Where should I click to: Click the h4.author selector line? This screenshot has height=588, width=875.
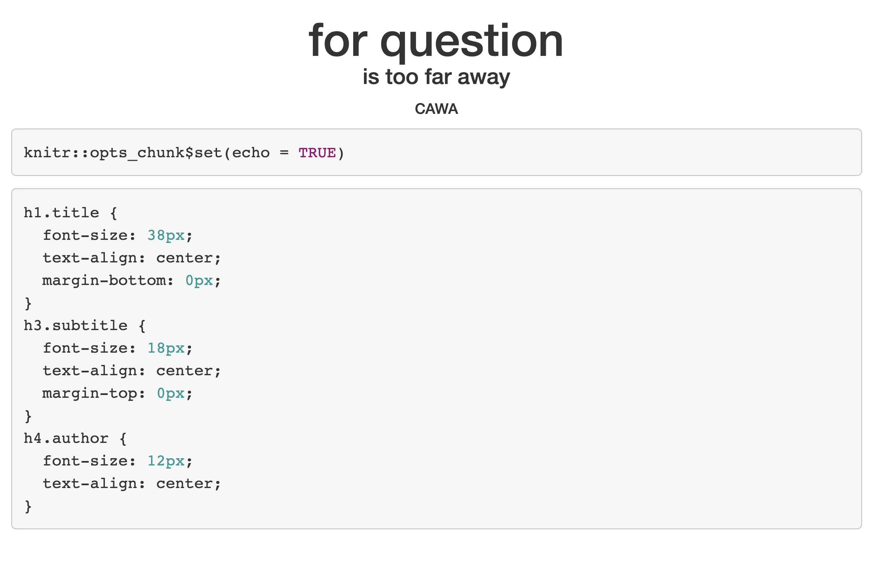pos(75,438)
